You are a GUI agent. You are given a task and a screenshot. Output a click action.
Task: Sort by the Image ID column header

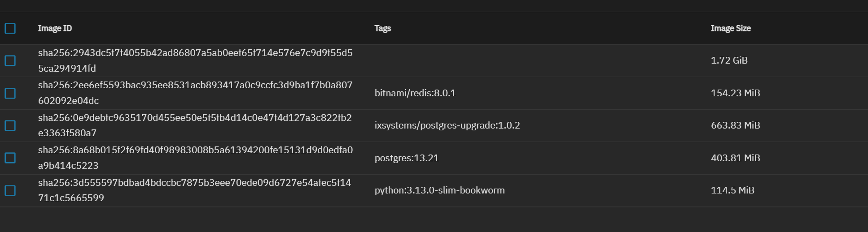pos(55,28)
